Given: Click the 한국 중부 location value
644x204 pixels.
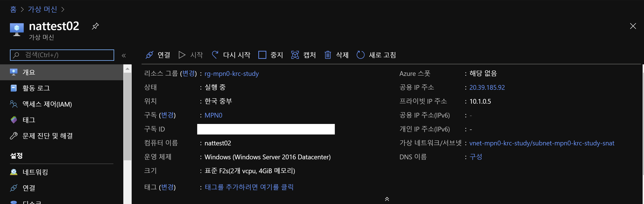Looking at the screenshot, I should coord(218,101).
